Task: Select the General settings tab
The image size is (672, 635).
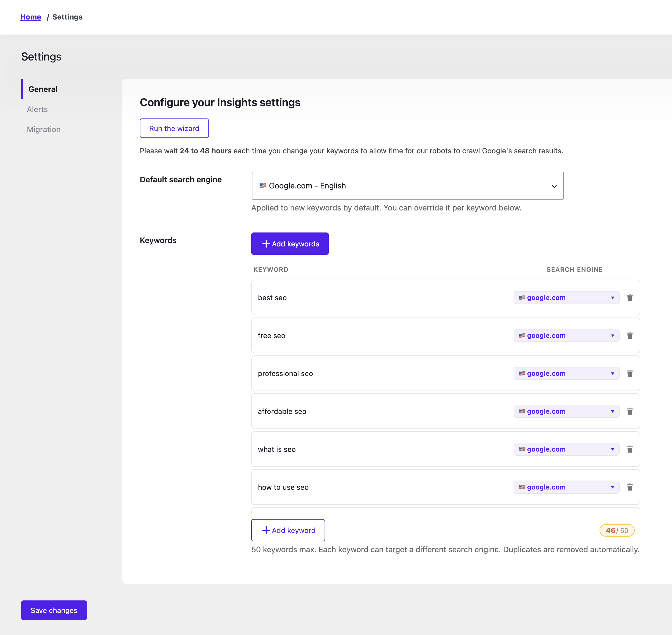Action: pyautogui.click(x=43, y=89)
